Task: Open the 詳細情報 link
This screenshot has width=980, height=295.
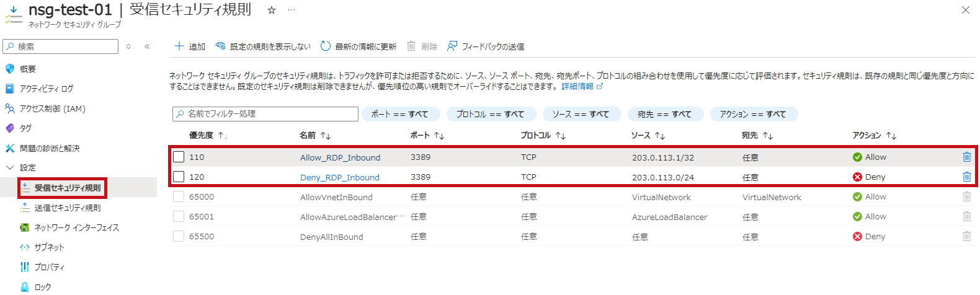Action: coord(582,86)
